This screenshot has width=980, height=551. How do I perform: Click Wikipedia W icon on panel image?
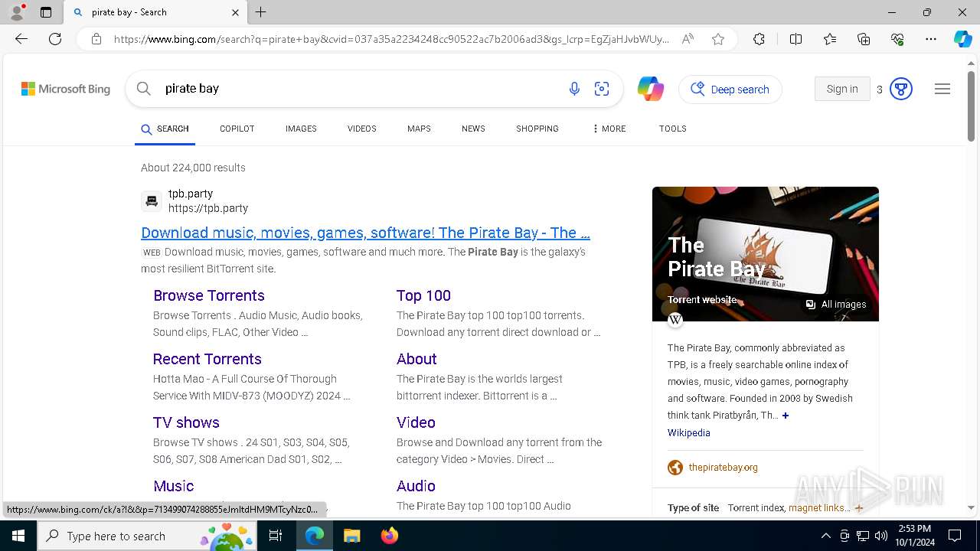675,320
